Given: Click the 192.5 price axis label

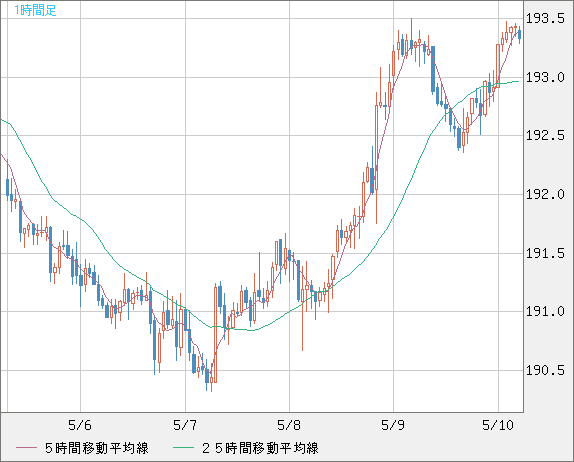Looking at the screenshot, I should click(x=545, y=135).
